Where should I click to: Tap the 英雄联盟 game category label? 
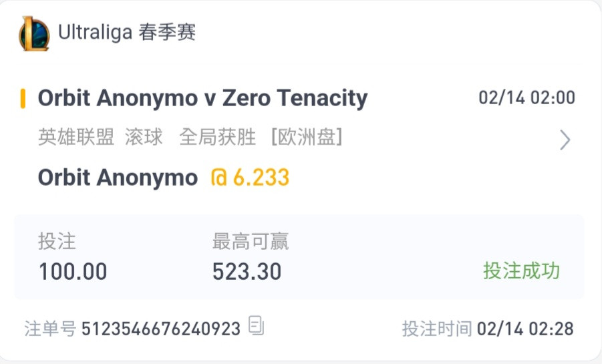pyautogui.click(x=76, y=137)
